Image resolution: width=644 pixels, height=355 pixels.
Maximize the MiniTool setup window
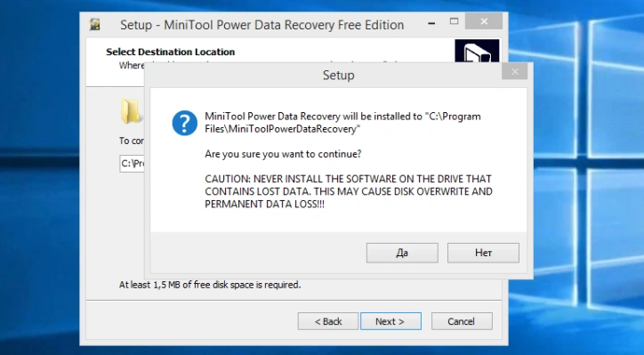[454, 21]
